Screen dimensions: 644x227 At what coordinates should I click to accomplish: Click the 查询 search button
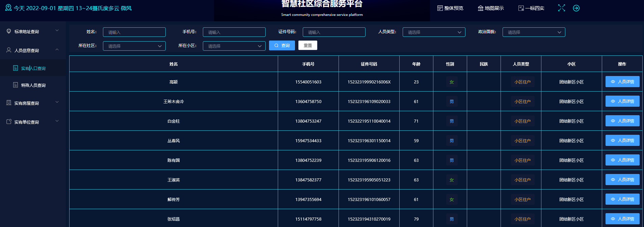tap(282, 46)
